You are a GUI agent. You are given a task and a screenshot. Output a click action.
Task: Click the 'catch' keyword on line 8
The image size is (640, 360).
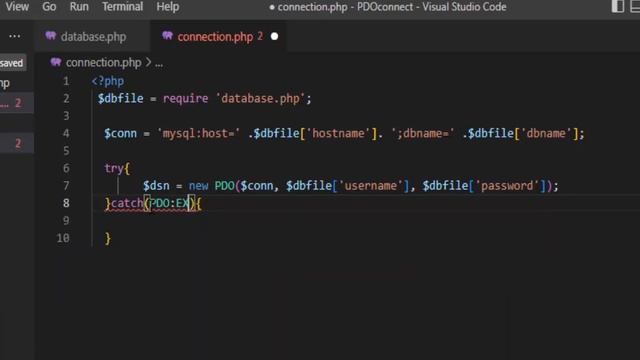(x=127, y=203)
